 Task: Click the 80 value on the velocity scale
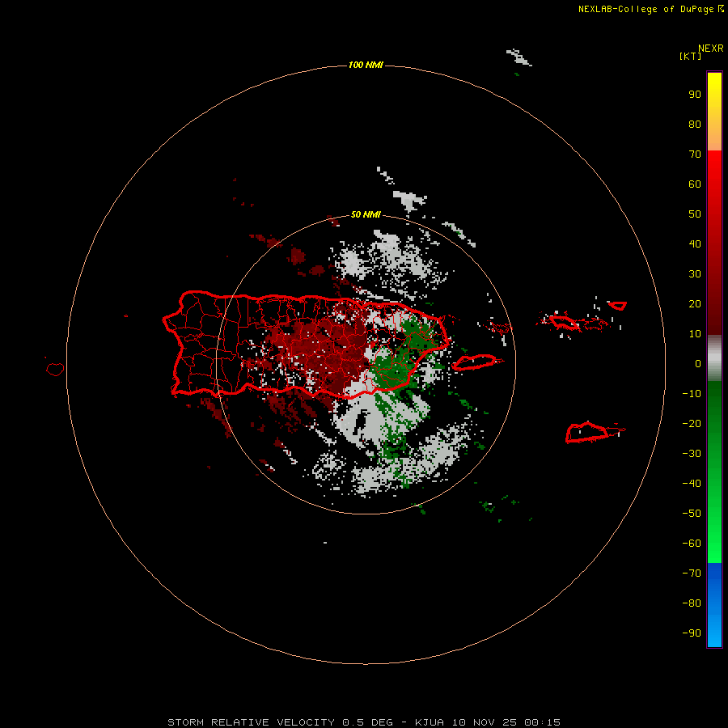pos(695,124)
